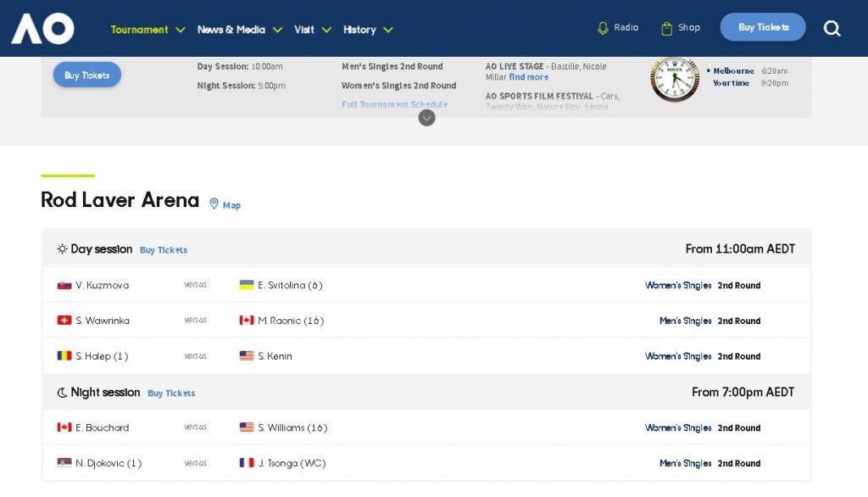This screenshot has height=497, width=868.
Task: Open the search magnifier icon
Action: (x=832, y=28)
